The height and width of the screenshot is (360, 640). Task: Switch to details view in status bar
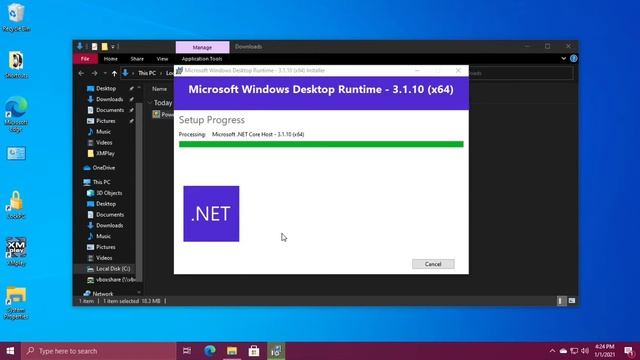pyautogui.click(x=561, y=301)
